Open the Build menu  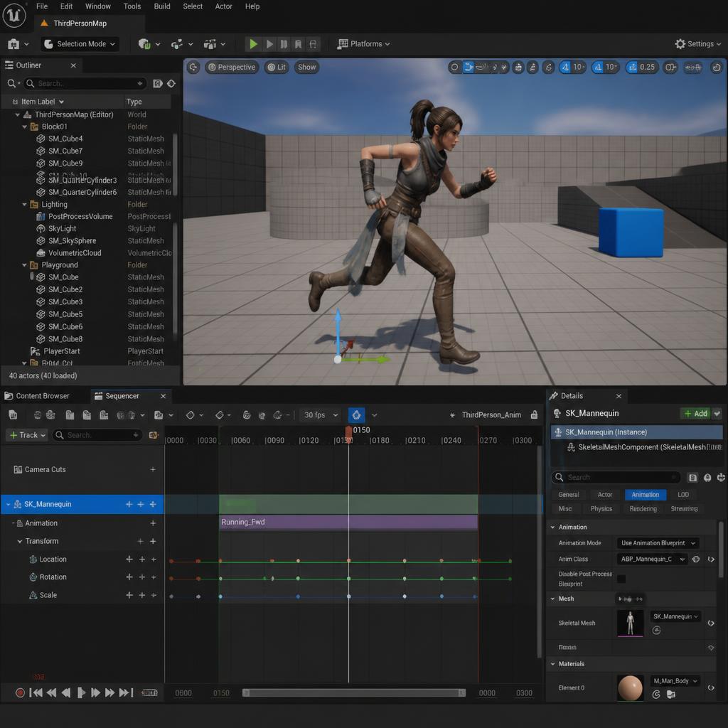(162, 6)
